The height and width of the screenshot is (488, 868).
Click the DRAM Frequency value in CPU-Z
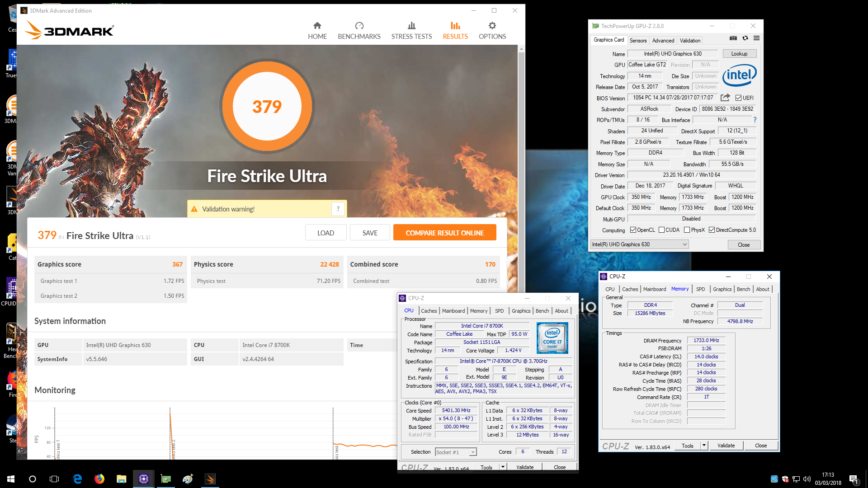pos(706,340)
